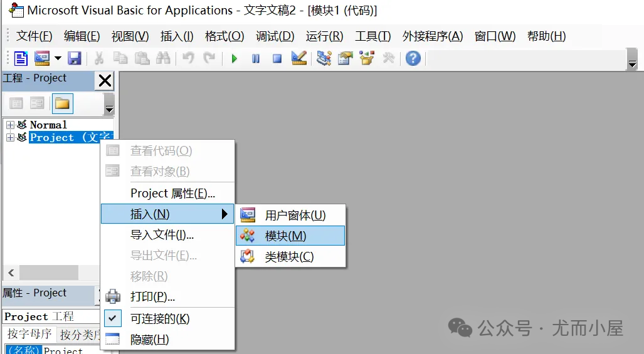Screen dimensions: 644x354
Task: Open the 文件(F) menu
Action: pos(34,36)
